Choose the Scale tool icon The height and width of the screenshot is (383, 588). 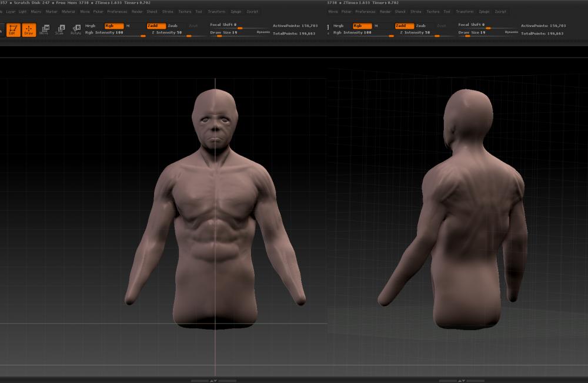click(x=59, y=29)
